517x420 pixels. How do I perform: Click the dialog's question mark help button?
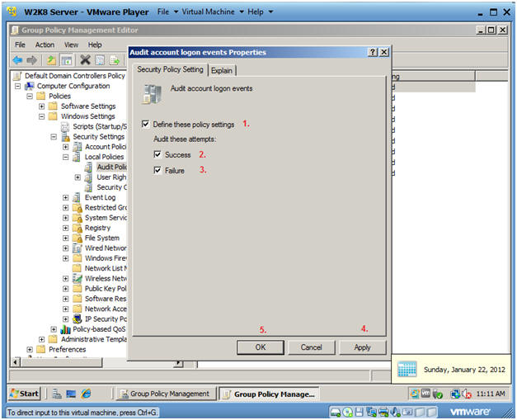pyautogui.click(x=373, y=52)
